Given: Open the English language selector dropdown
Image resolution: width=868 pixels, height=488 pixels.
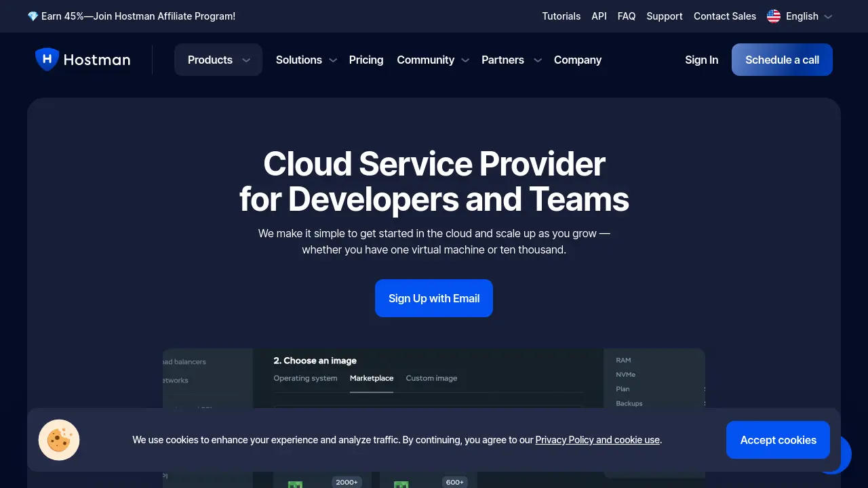Looking at the screenshot, I should tap(800, 16).
